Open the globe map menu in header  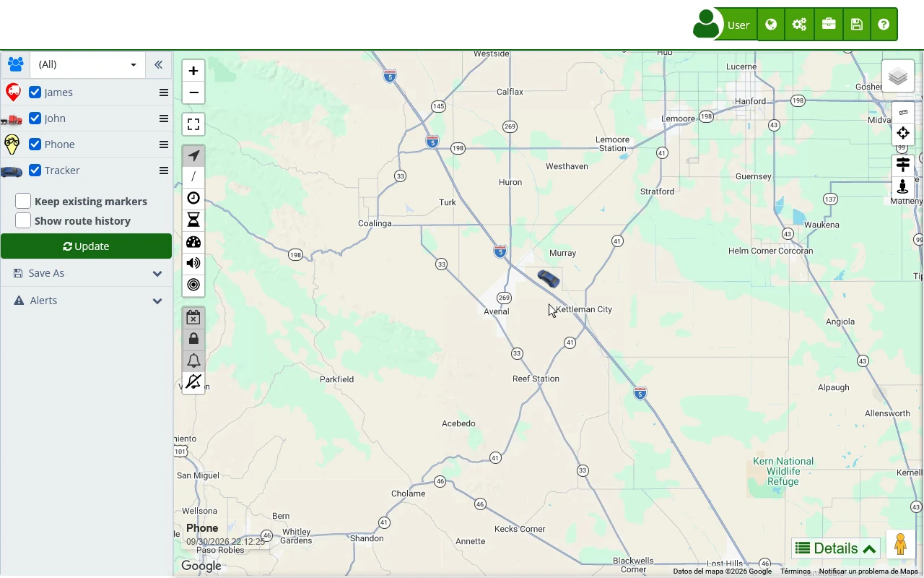click(771, 25)
